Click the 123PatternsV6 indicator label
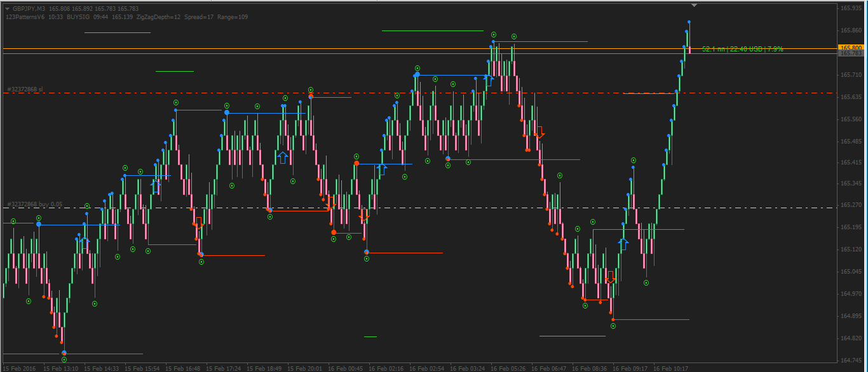 pos(24,17)
